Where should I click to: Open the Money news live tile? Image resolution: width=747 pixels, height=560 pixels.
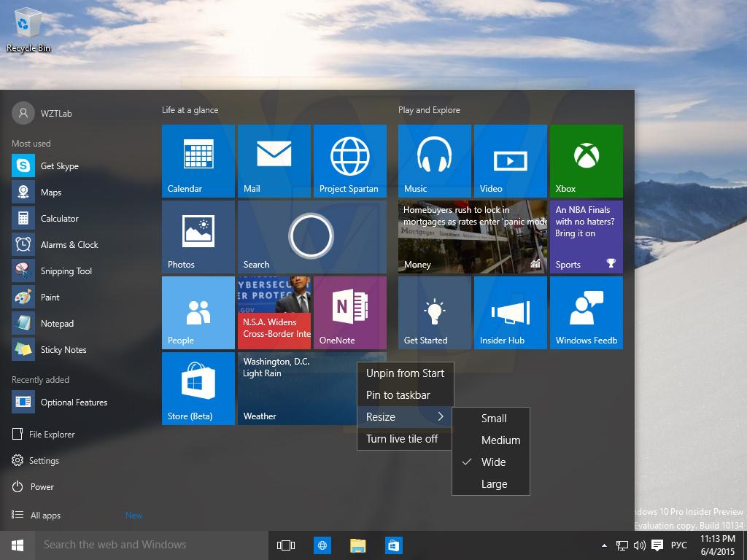click(473, 237)
